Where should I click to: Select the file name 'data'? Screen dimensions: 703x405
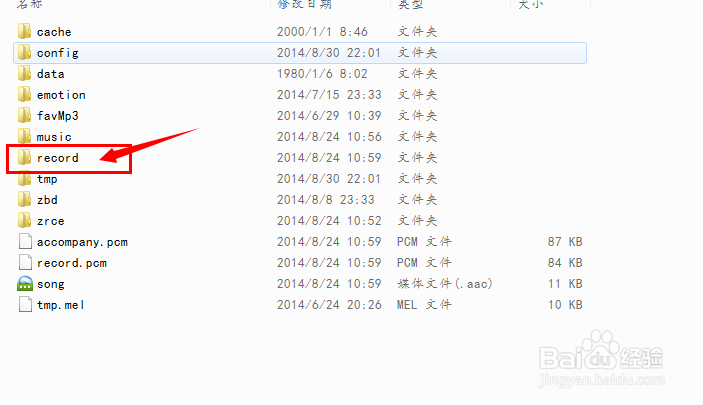50,74
